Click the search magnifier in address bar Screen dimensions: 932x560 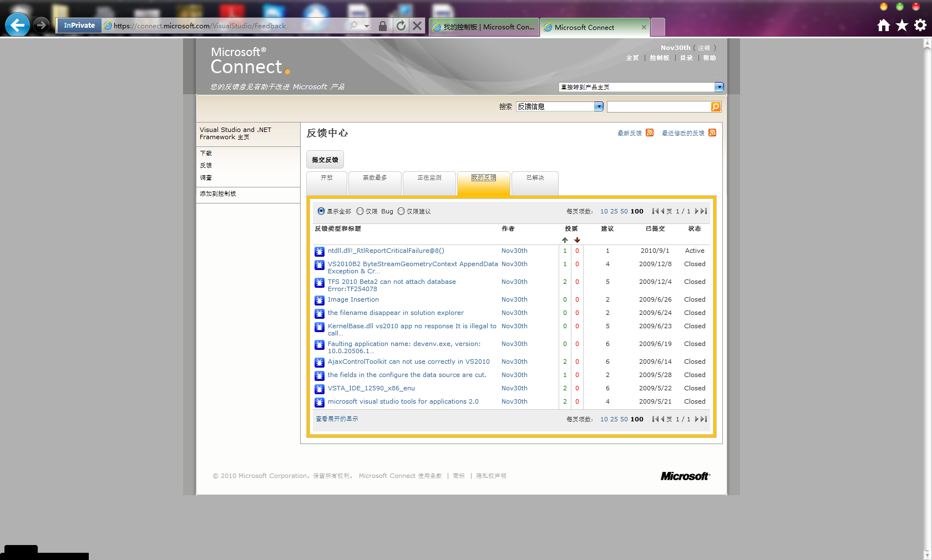(x=353, y=26)
